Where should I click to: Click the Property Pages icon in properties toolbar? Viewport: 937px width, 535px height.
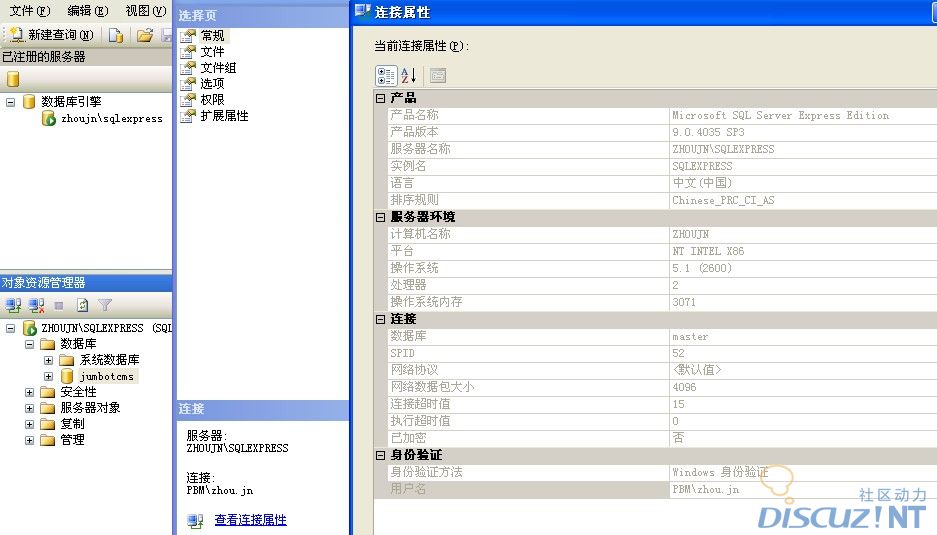[438, 76]
